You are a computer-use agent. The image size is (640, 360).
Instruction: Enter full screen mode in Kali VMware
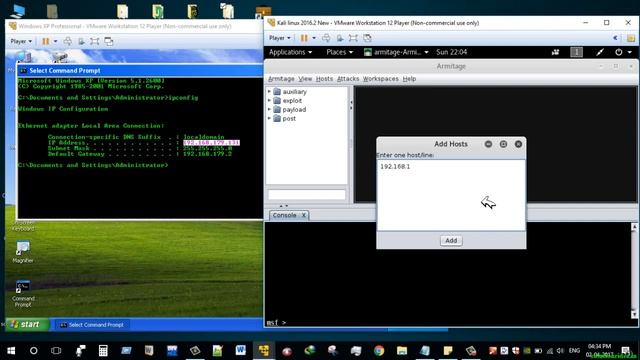[353, 38]
